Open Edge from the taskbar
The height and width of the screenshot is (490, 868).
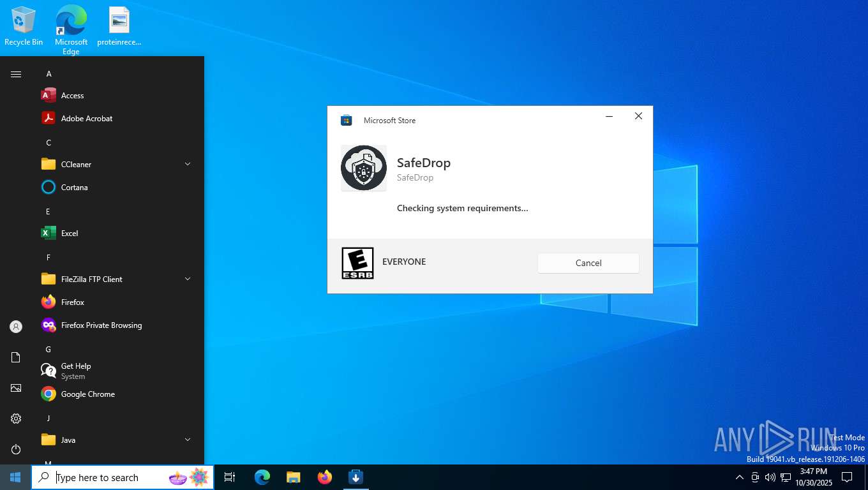click(262, 477)
